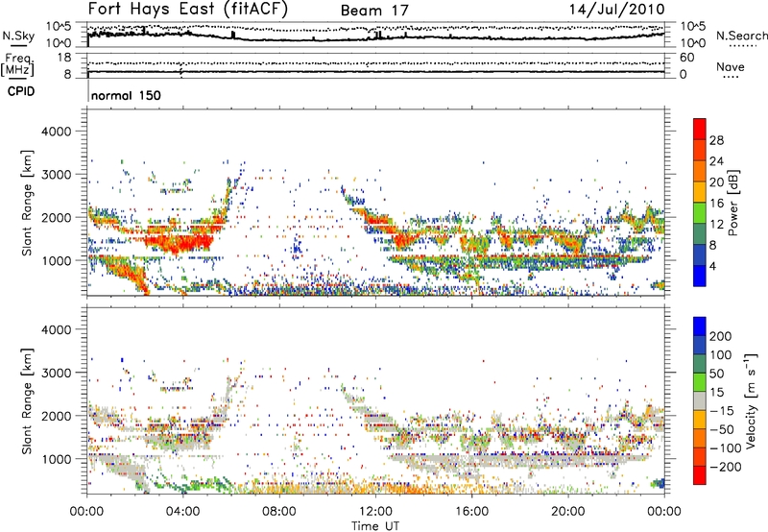The width and height of the screenshot is (768, 532).
Task: Click the '20:00' time axis label
Action: [568, 512]
